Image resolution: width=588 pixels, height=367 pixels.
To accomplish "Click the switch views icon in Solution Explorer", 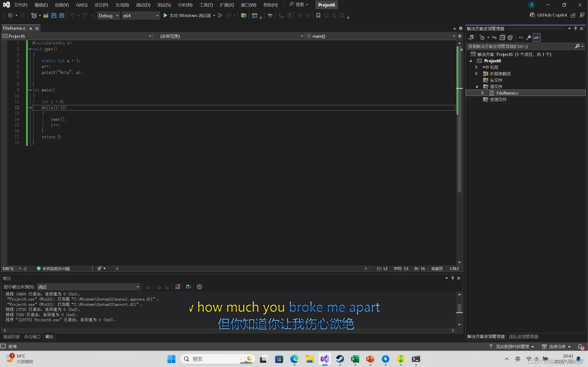I will [x=471, y=38].
